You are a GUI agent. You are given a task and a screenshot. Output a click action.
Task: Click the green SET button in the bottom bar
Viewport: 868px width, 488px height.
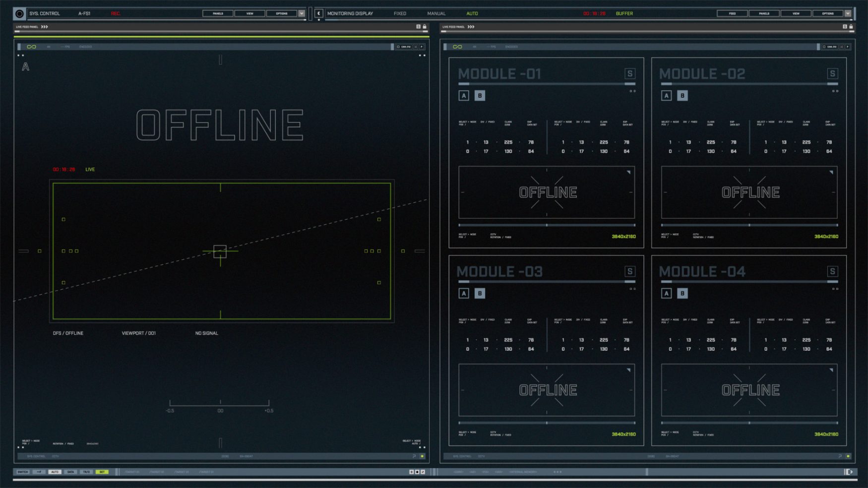coord(102,472)
